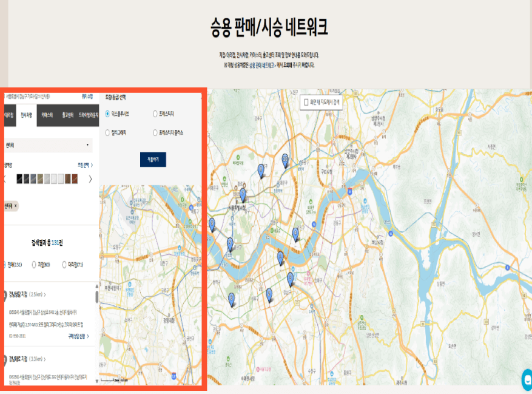532x394 pixels.
Task: Switch to the 카마스터 tab
Action: tap(46, 115)
